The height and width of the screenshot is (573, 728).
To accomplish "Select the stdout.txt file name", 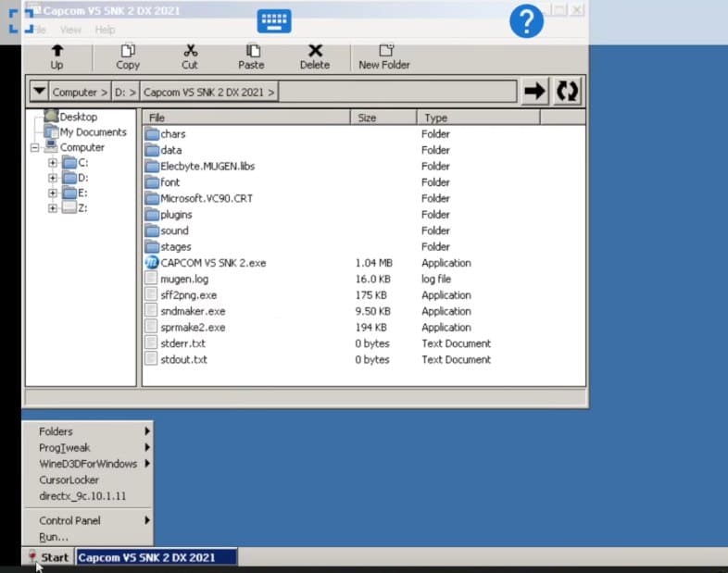I will point(184,359).
